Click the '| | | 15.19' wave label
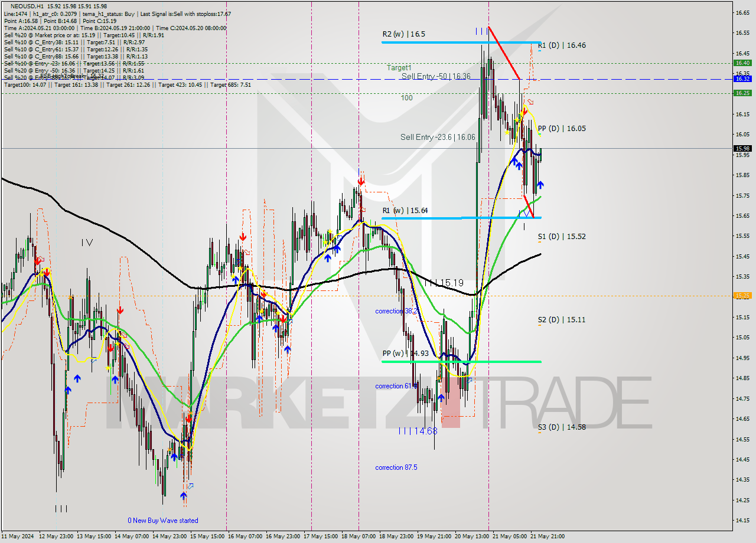This screenshot has width=756, height=543. 444,283
